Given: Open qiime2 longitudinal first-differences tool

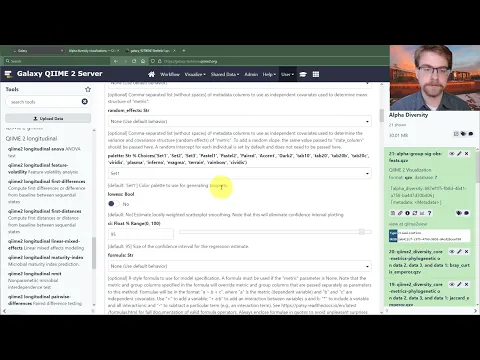Looking at the screenshot, I should [x=47, y=191].
